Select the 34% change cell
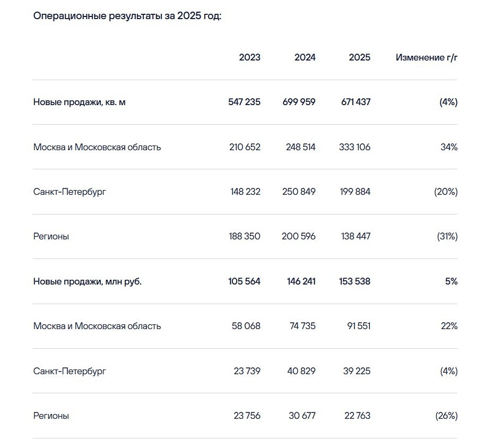485x448 pixels. click(x=448, y=147)
